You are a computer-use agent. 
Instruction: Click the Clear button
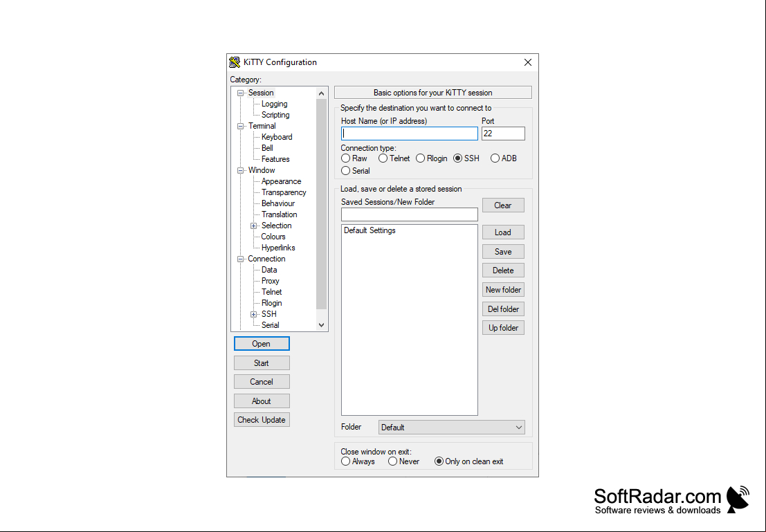click(503, 205)
